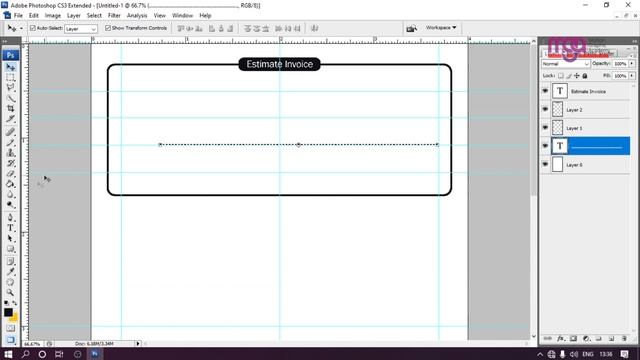The height and width of the screenshot is (360, 640).
Task: Create a new layer from the Layers panel
Action: [x=611, y=338]
